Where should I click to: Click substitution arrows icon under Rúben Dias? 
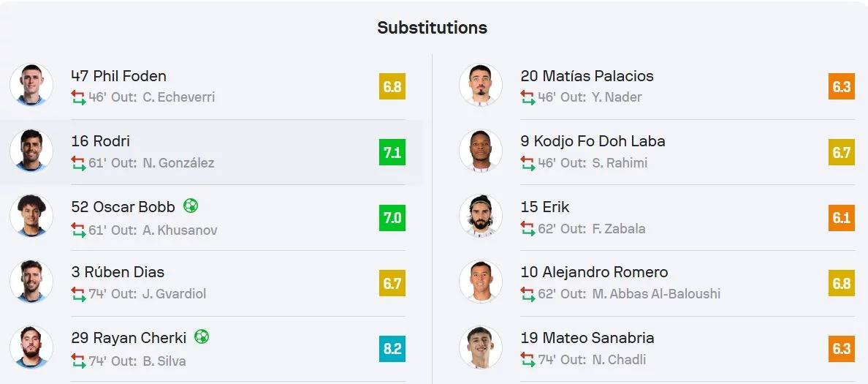[x=79, y=294]
